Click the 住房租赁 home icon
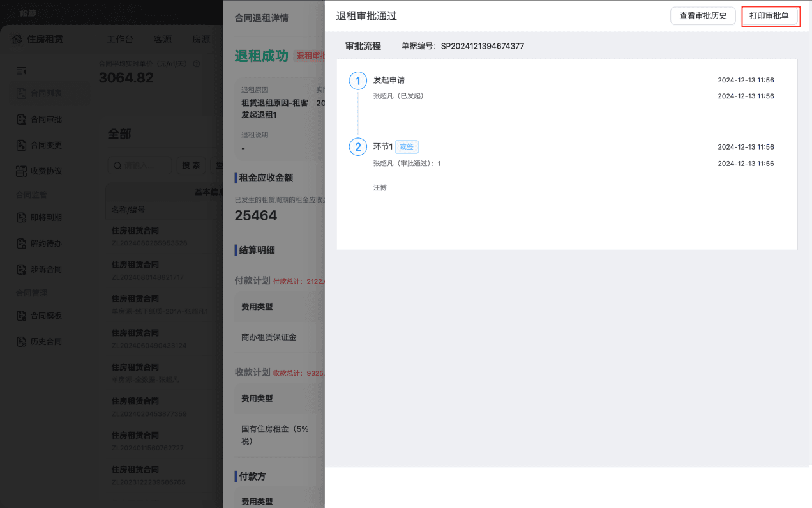 coord(17,39)
